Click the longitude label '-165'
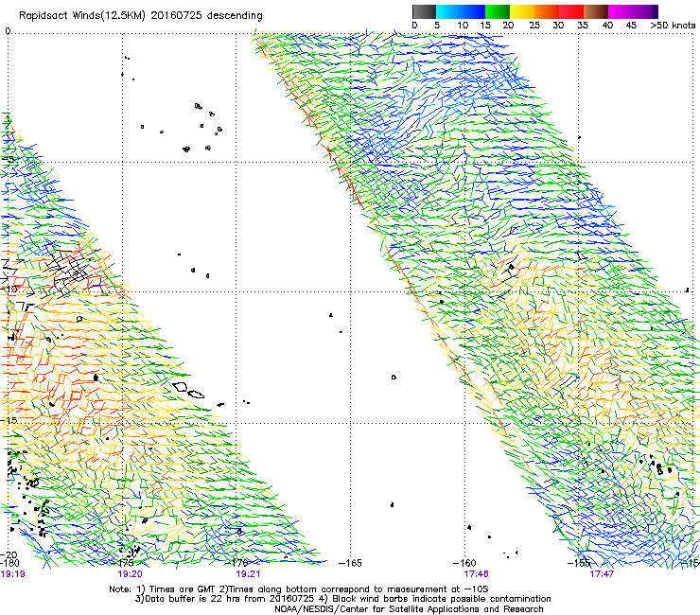 [350, 563]
